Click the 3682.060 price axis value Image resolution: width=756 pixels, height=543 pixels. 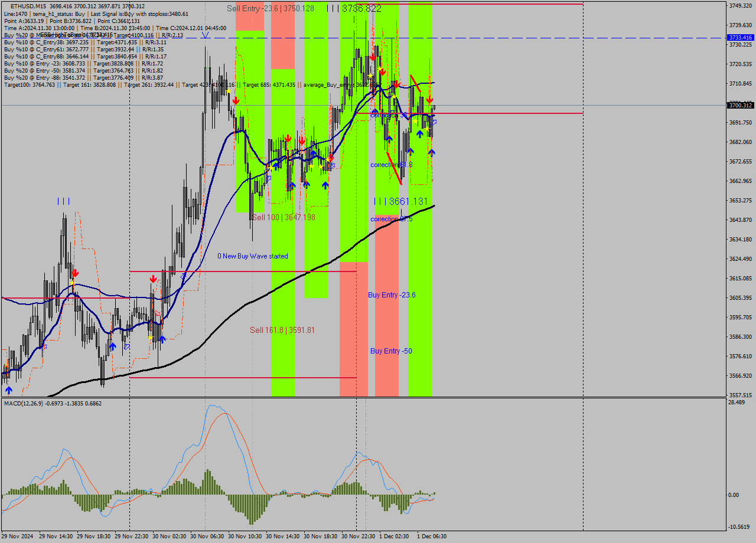click(741, 142)
